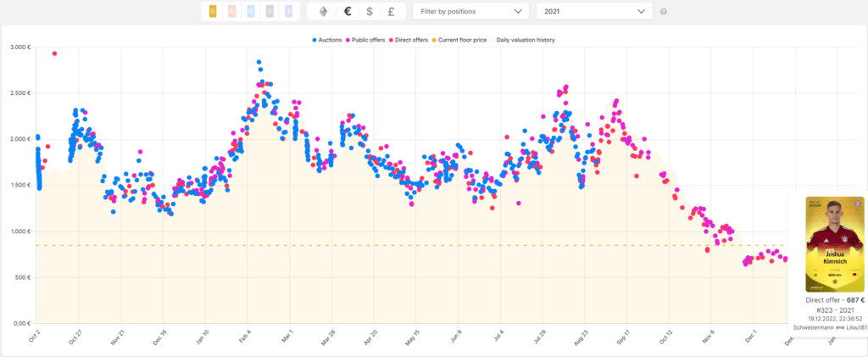Click the '#323 - 2021' serial text
The width and height of the screenshot is (868, 357).
point(836,310)
